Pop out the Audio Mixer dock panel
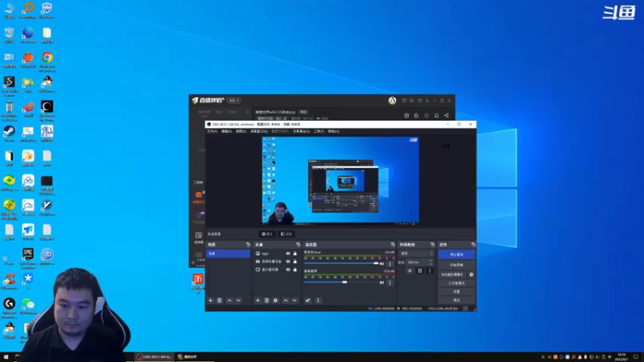 [393, 245]
